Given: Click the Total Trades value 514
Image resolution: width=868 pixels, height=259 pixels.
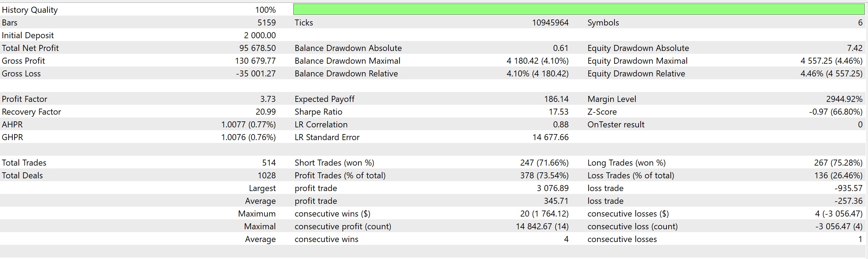Looking at the screenshot, I should pos(269,163).
